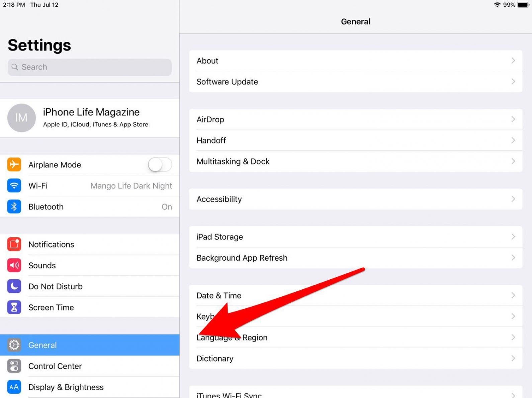Open the Handoff row
Image resolution: width=532 pixels, height=398 pixels.
pos(356,140)
